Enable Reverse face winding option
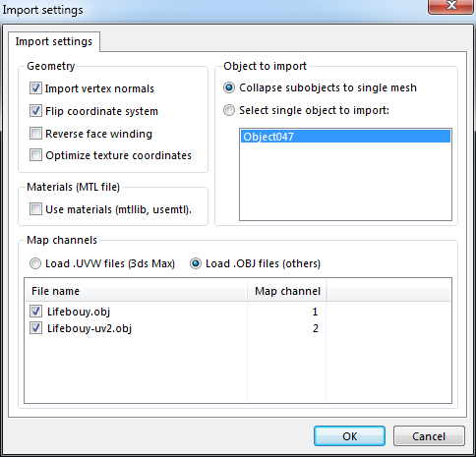This screenshot has width=476, height=457. coord(35,134)
